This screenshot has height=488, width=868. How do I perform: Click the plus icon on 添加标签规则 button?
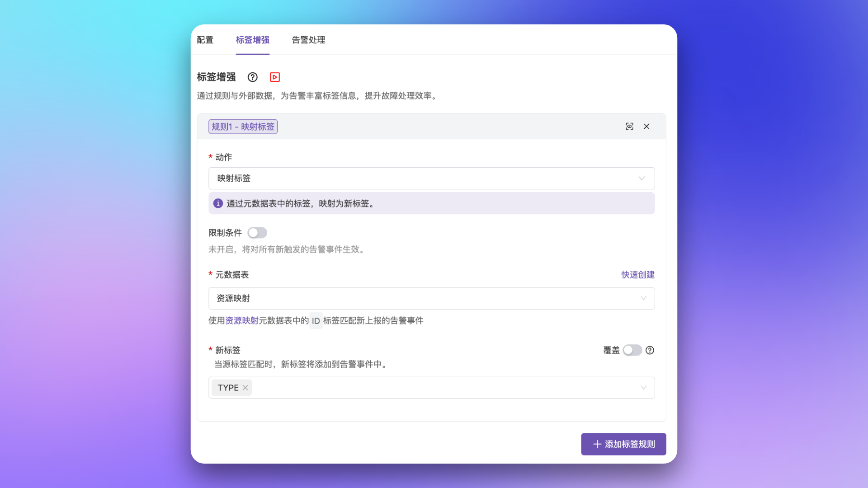click(x=597, y=444)
